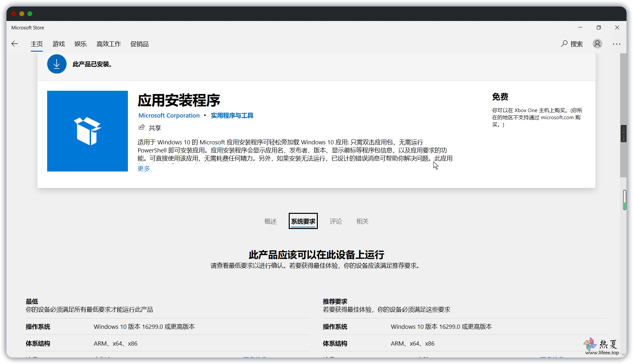The height and width of the screenshot is (364, 633).
Task: Click the 免费 price label
Action: 500,97
